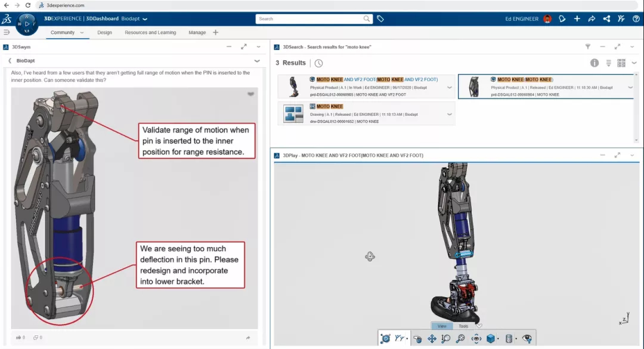
Task: Open notifications bell in top bar
Action: (x=562, y=18)
